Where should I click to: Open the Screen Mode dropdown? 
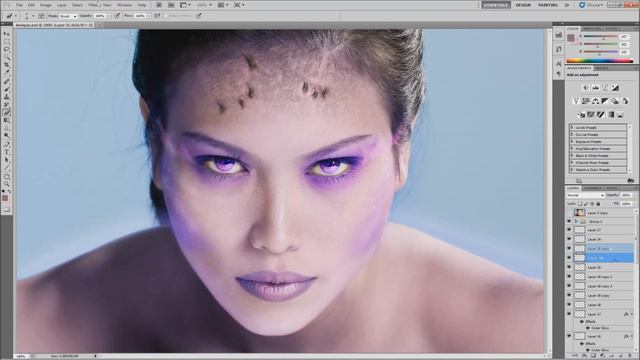[x=239, y=5]
